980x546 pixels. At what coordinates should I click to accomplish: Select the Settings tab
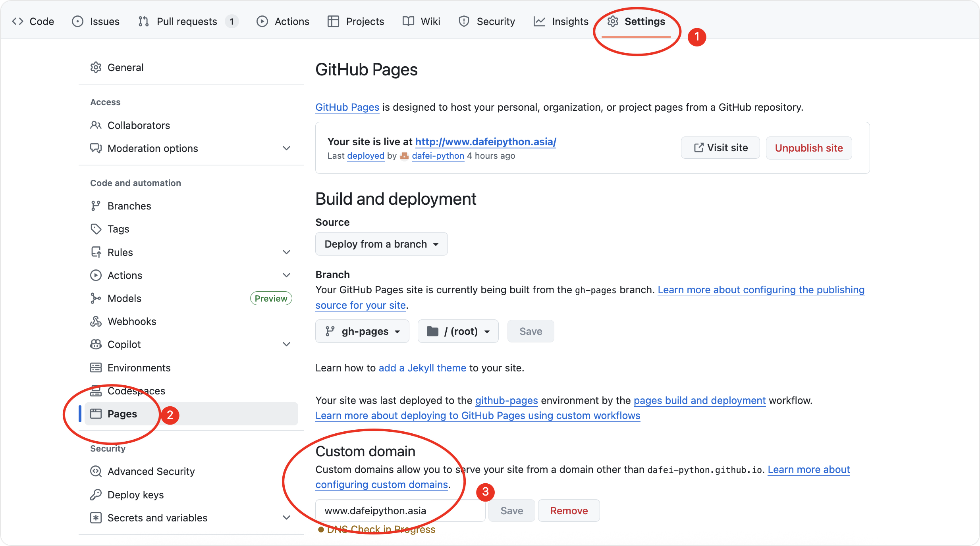tap(636, 21)
